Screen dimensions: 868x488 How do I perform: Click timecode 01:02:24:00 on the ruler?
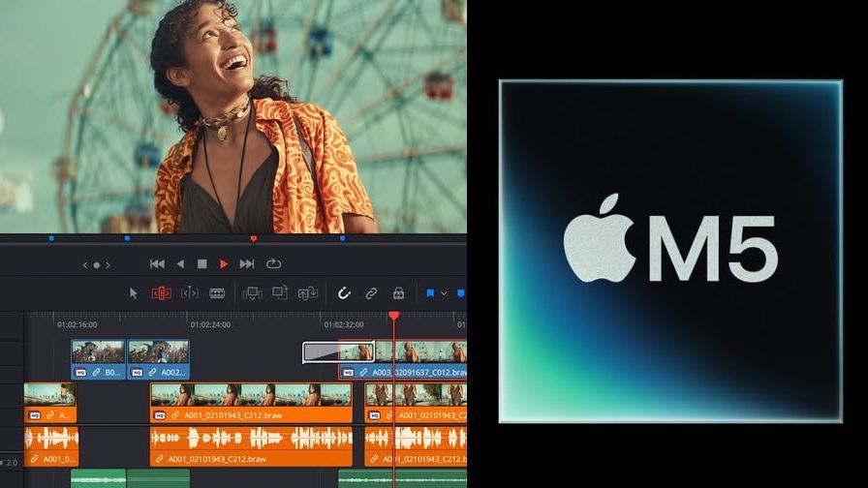pos(210,324)
